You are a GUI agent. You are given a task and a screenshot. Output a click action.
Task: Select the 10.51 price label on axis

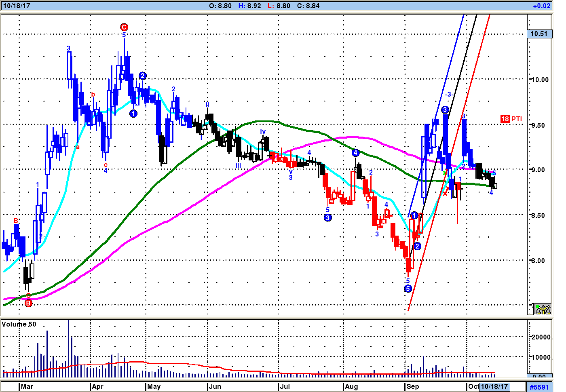540,34
